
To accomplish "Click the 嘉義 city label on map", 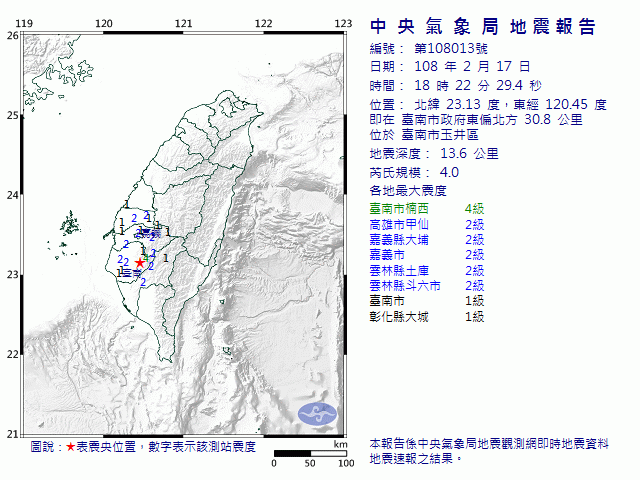I will coord(151,233).
